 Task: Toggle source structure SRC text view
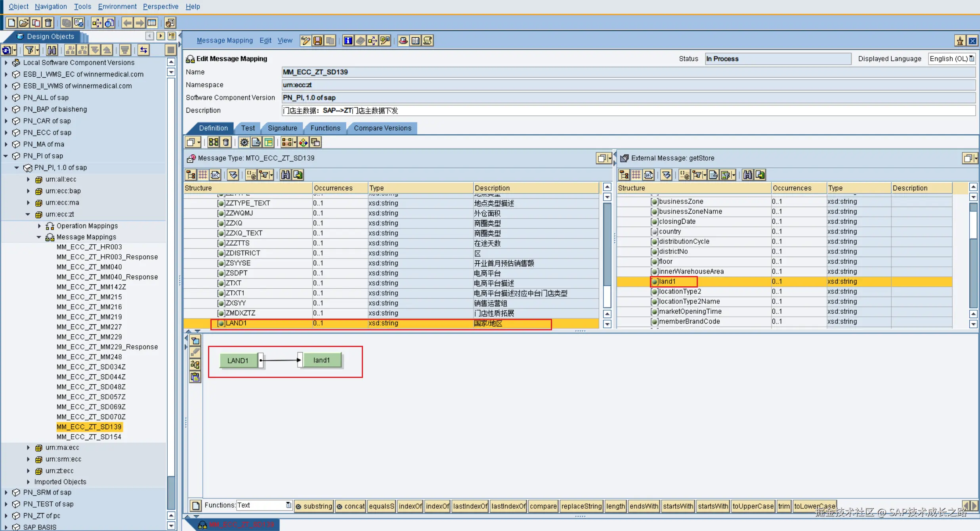coord(215,174)
